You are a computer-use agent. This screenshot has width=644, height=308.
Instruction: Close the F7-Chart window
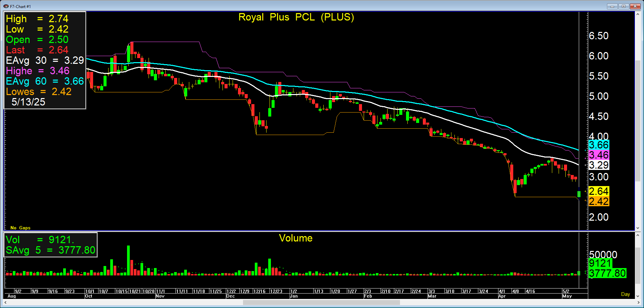[x=635, y=6]
